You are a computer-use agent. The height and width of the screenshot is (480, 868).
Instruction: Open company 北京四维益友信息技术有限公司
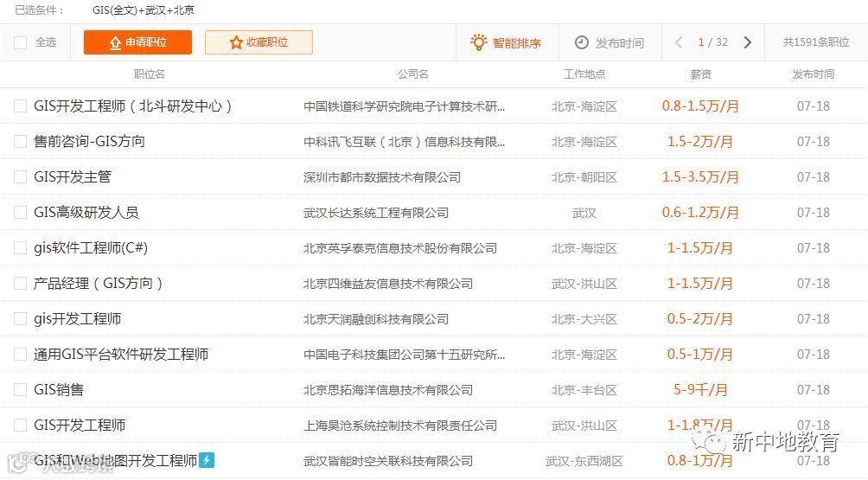point(388,284)
